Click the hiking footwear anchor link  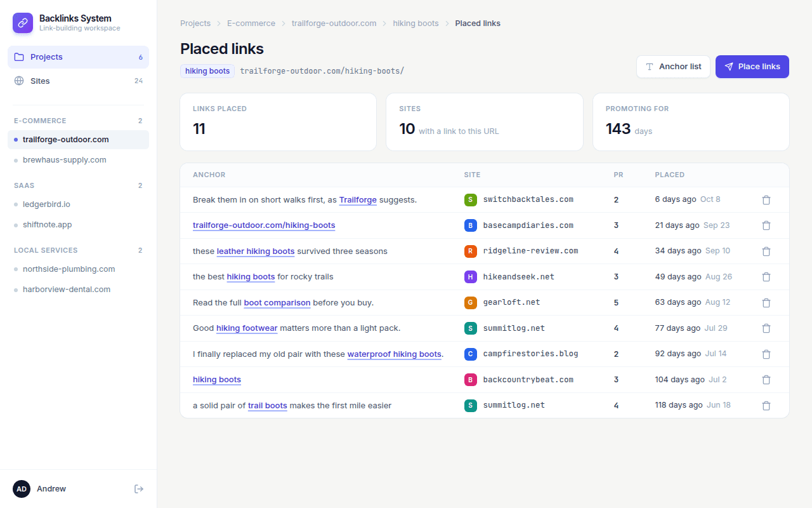pyautogui.click(x=247, y=328)
